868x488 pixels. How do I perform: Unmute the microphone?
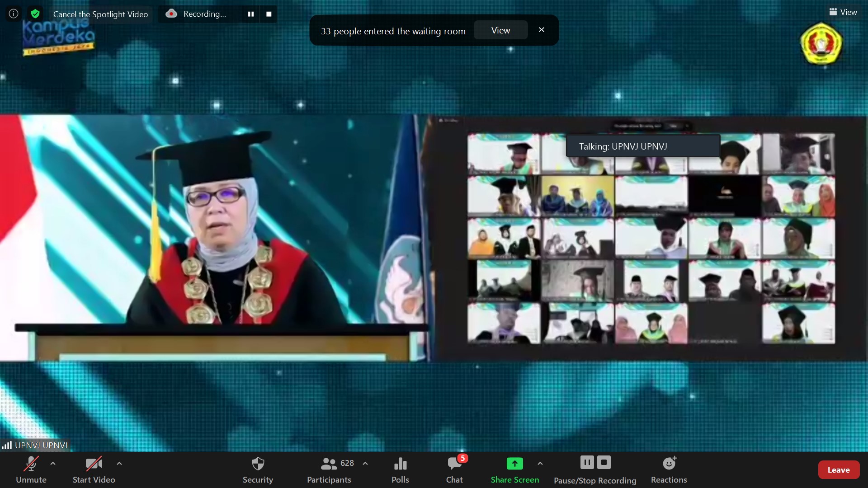[31, 469]
